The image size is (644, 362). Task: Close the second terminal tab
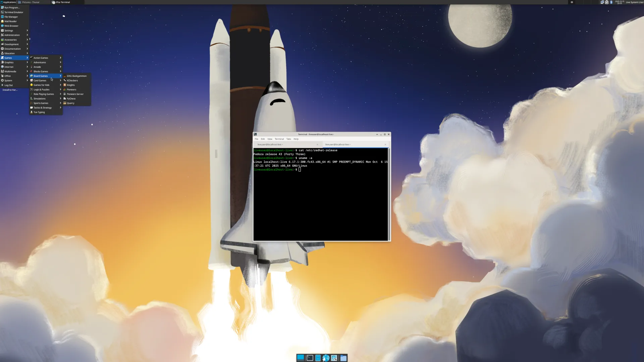pyautogui.click(x=385, y=144)
